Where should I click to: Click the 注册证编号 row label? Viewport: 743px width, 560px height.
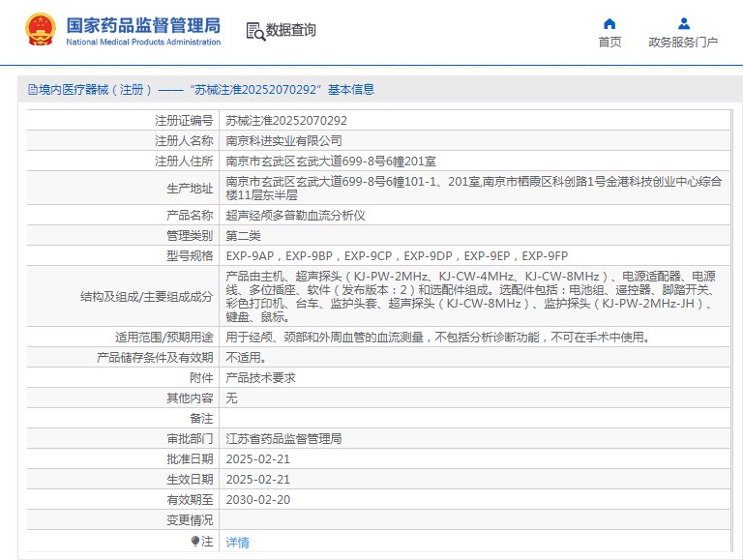click(x=184, y=121)
